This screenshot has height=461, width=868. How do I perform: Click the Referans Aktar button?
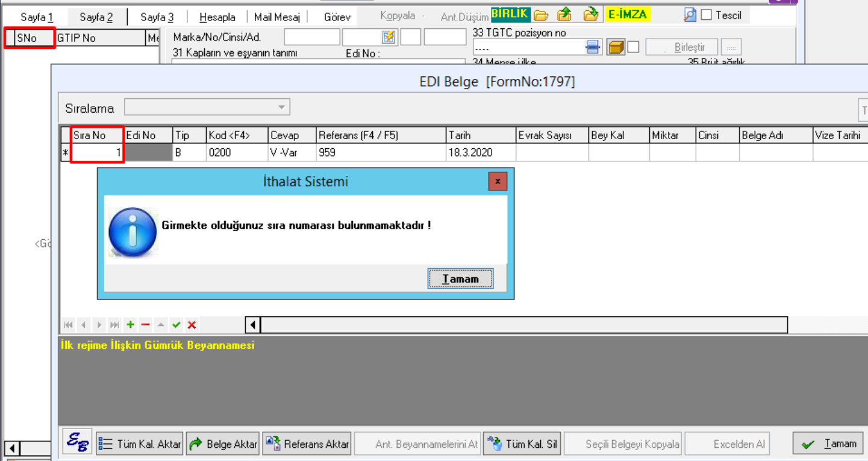point(307,444)
